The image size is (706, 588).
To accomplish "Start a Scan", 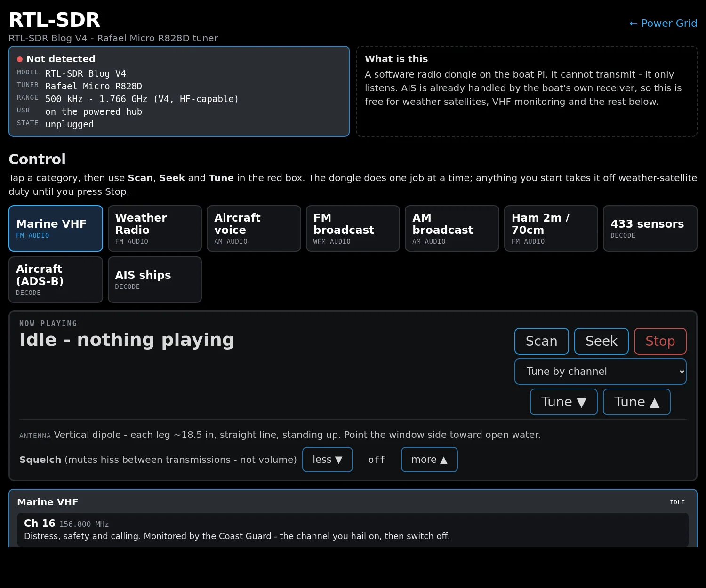I will point(542,341).
